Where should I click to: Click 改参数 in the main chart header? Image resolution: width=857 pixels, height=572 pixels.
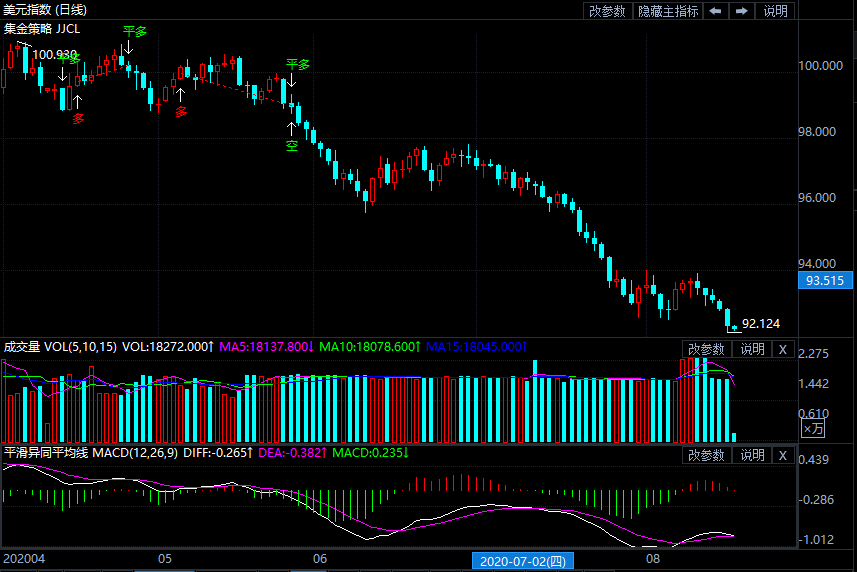coord(607,11)
